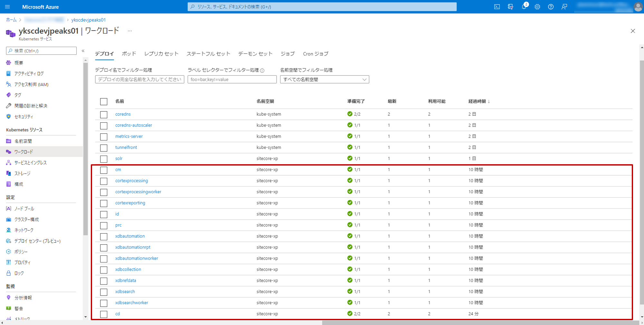Collapse the left sidebar with the chevron
644x325 pixels.
[x=83, y=51]
